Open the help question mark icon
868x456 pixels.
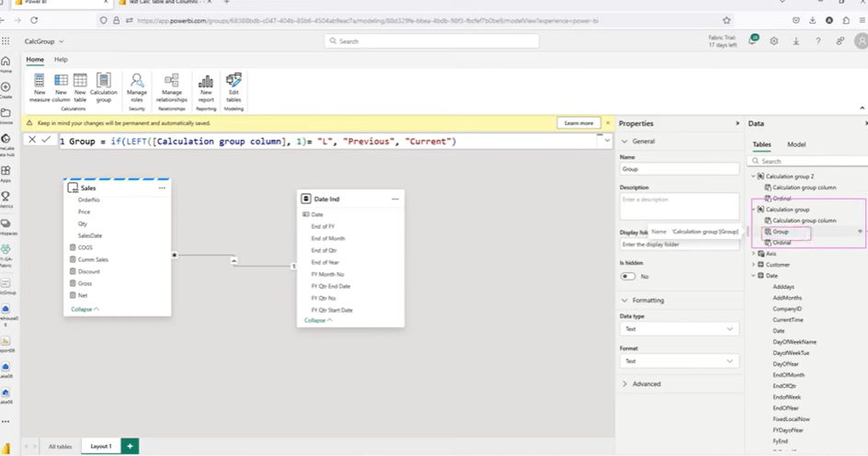(817, 41)
